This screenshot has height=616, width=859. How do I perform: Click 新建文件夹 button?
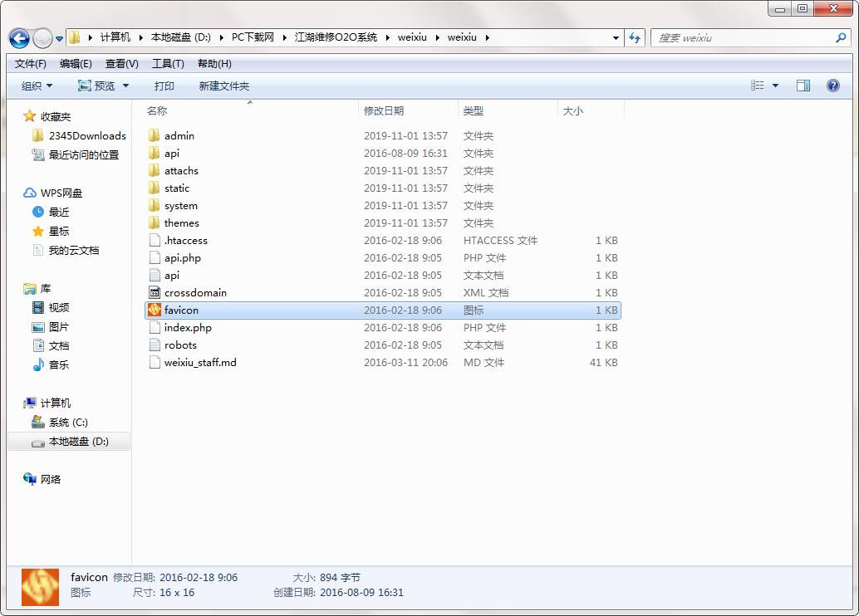point(224,86)
